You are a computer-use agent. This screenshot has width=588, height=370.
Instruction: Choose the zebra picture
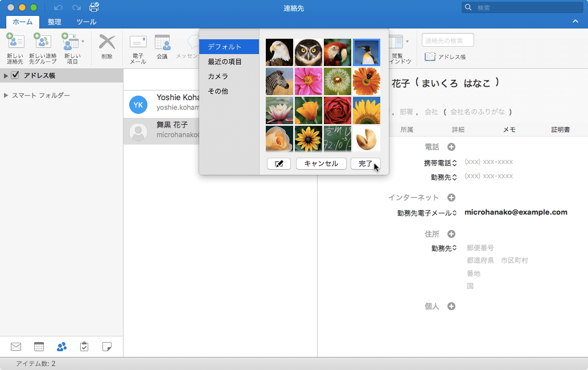click(279, 81)
